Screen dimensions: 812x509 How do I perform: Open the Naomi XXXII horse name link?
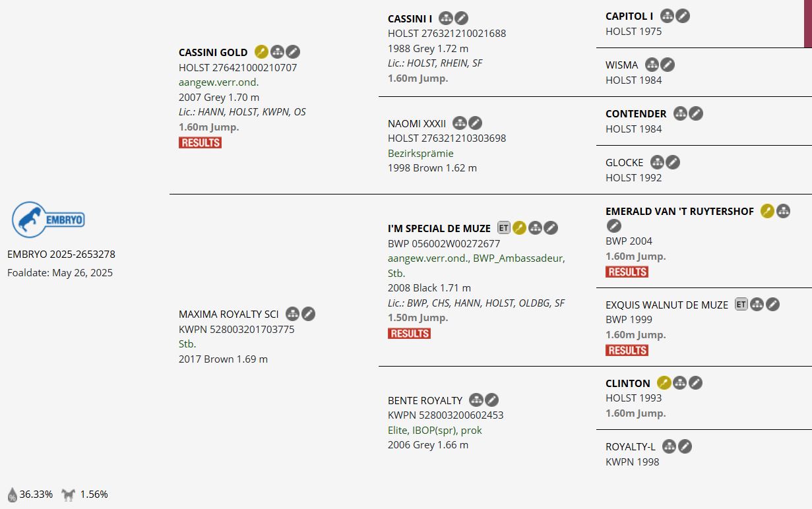[417, 123]
